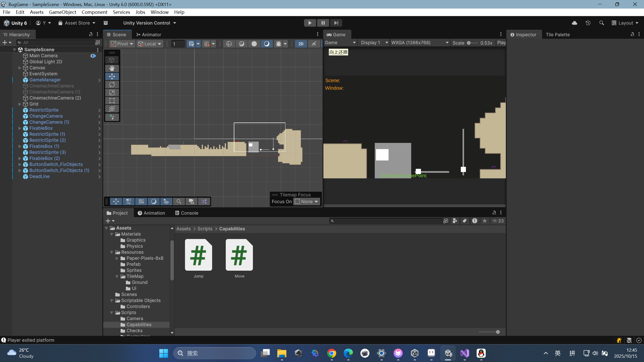The image size is (644, 362).
Task: Click the Project search input field
Action: 386,221
